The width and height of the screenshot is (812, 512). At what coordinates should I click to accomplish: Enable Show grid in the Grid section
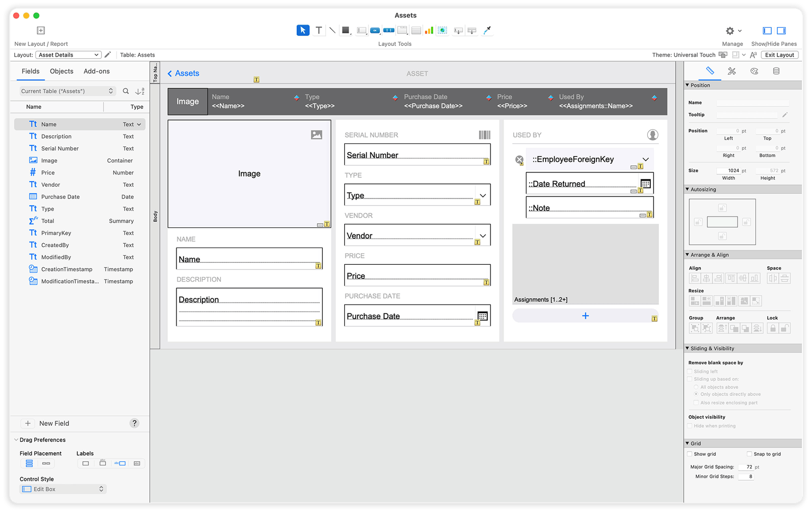[689, 454]
